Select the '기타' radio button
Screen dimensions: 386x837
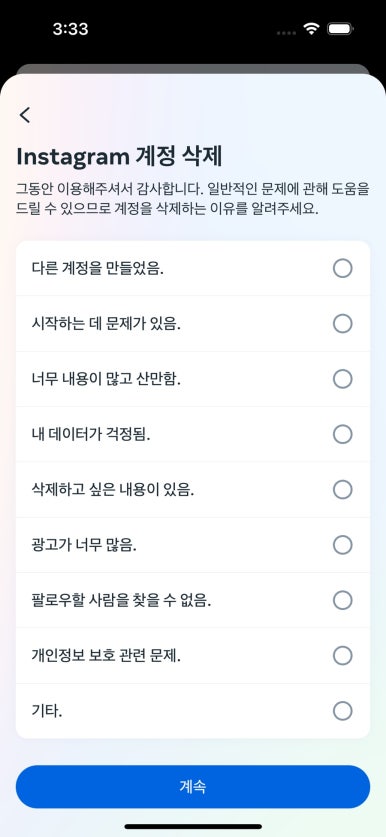pos(342,711)
